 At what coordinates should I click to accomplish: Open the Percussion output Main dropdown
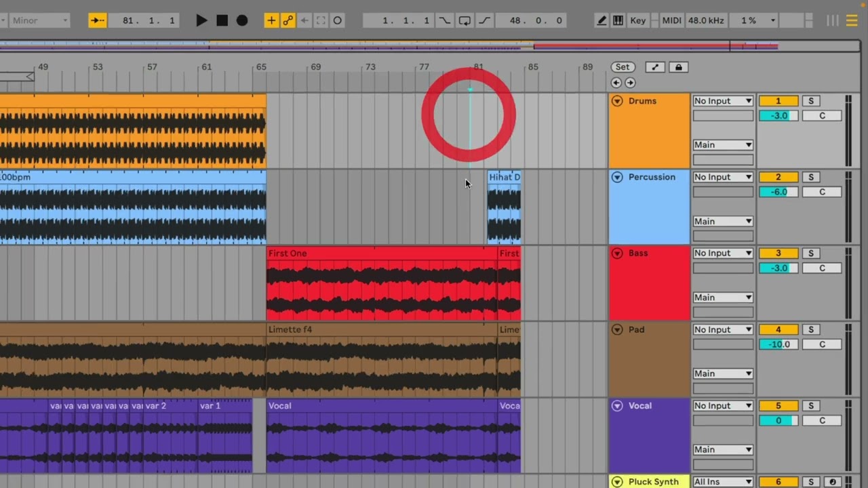click(x=723, y=221)
